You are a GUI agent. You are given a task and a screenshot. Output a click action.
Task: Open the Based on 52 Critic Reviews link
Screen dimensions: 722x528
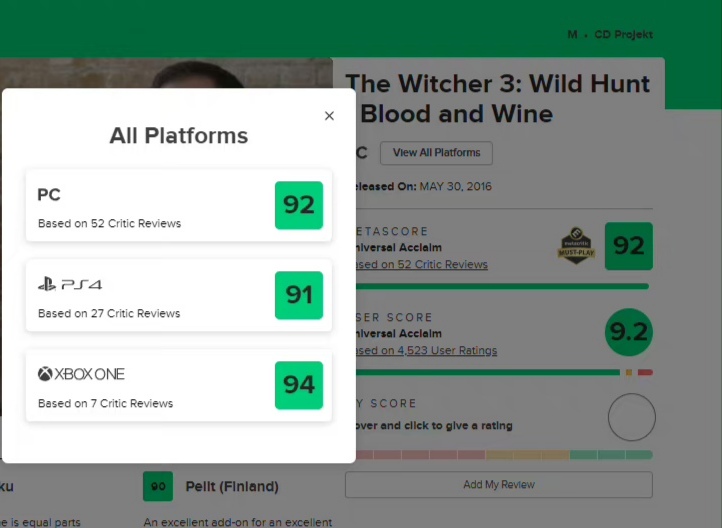tap(421, 264)
